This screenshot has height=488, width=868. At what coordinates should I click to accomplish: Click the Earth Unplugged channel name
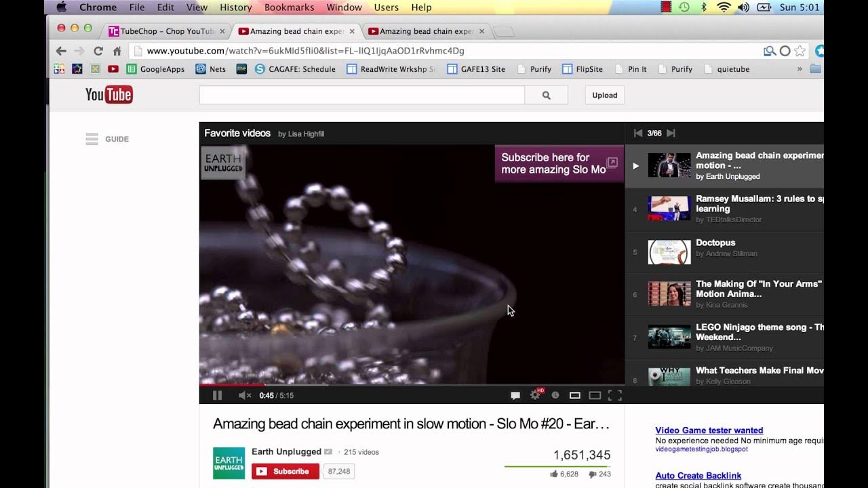click(x=286, y=451)
